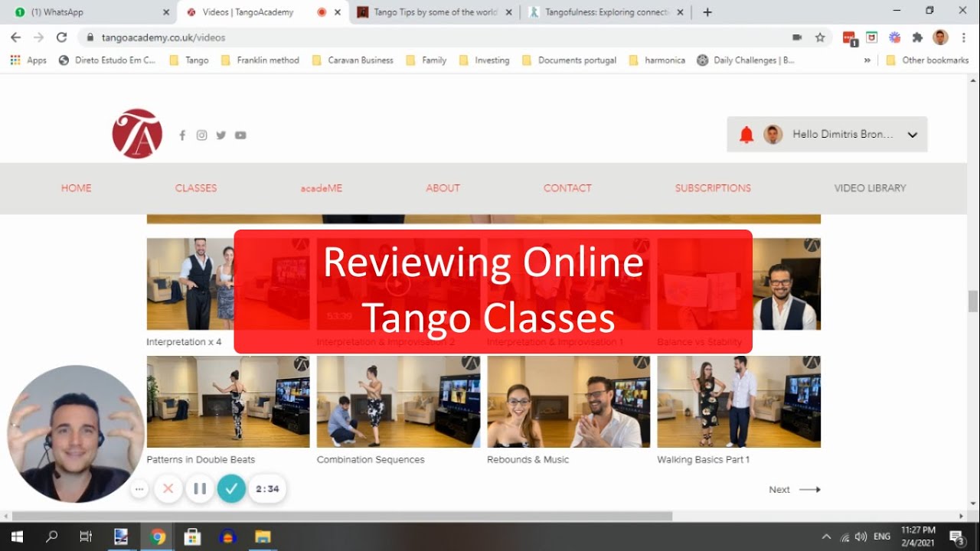Open the Walking Basics Part 1 thumbnail

pyautogui.click(x=739, y=402)
